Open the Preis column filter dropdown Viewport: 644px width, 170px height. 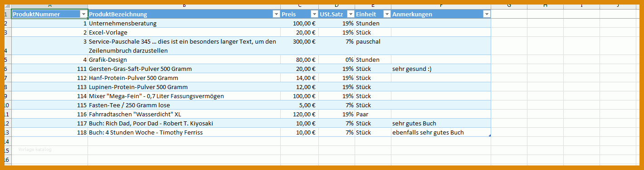[314, 14]
